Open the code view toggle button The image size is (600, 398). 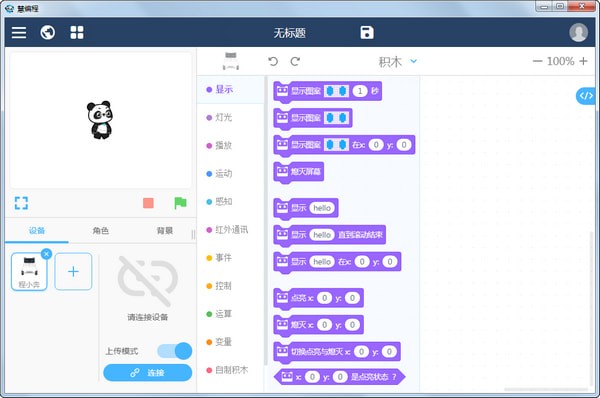click(x=586, y=96)
